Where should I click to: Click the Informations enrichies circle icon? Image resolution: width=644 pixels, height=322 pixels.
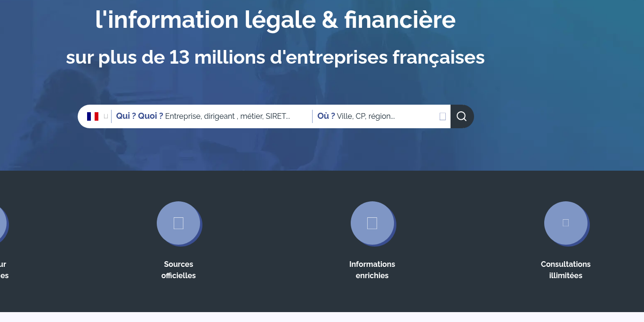click(372, 223)
